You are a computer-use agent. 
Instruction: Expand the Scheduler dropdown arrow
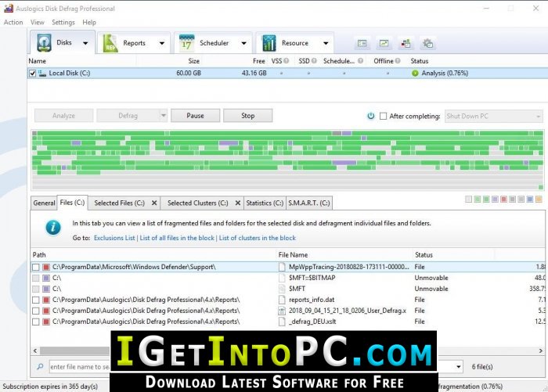click(x=243, y=43)
